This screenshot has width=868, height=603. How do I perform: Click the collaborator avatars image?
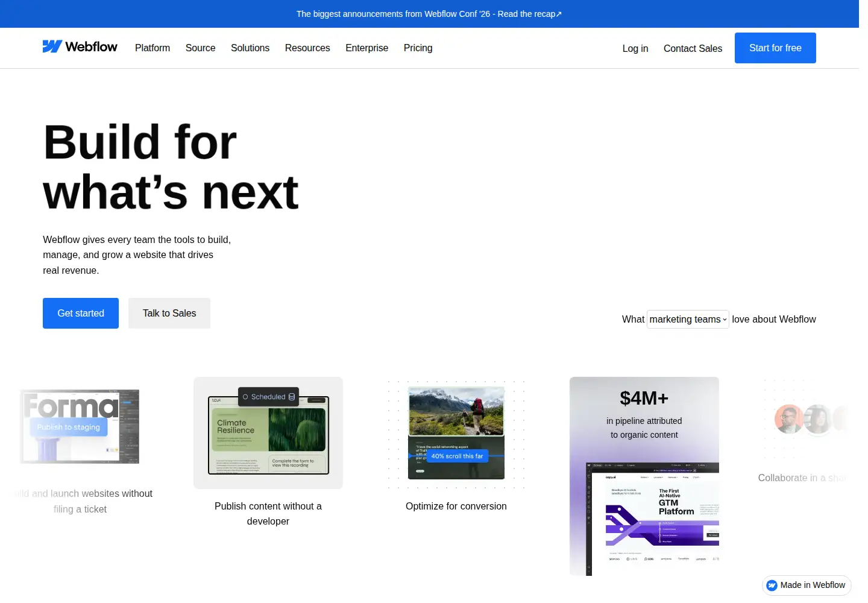point(811,419)
